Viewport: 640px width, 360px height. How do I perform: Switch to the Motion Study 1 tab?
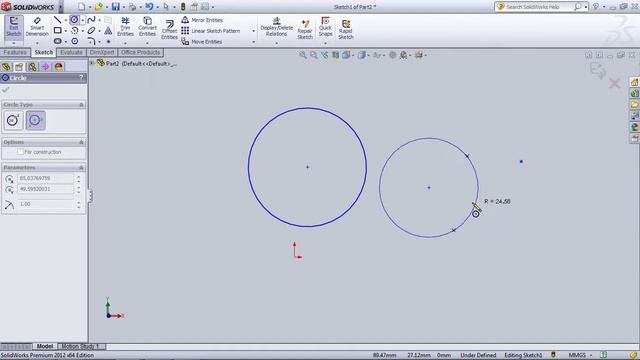click(x=81, y=346)
